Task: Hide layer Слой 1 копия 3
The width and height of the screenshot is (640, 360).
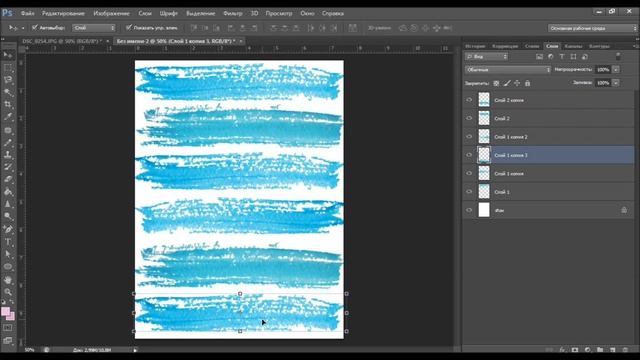Action: tap(469, 155)
